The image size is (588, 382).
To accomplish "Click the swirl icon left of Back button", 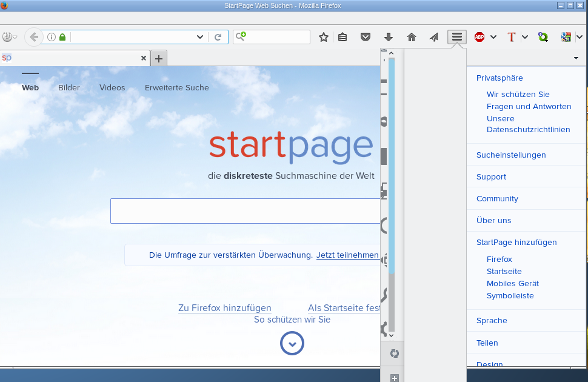I will tap(7, 37).
